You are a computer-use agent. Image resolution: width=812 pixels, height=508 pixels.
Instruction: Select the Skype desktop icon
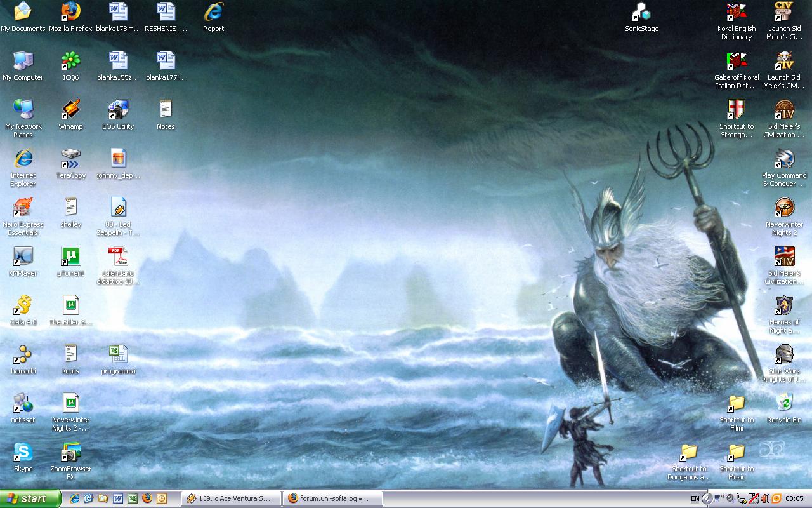[x=23, y=452]
